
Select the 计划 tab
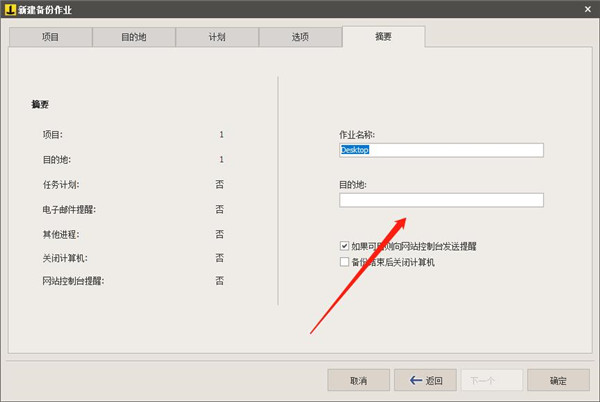[217, 37]
